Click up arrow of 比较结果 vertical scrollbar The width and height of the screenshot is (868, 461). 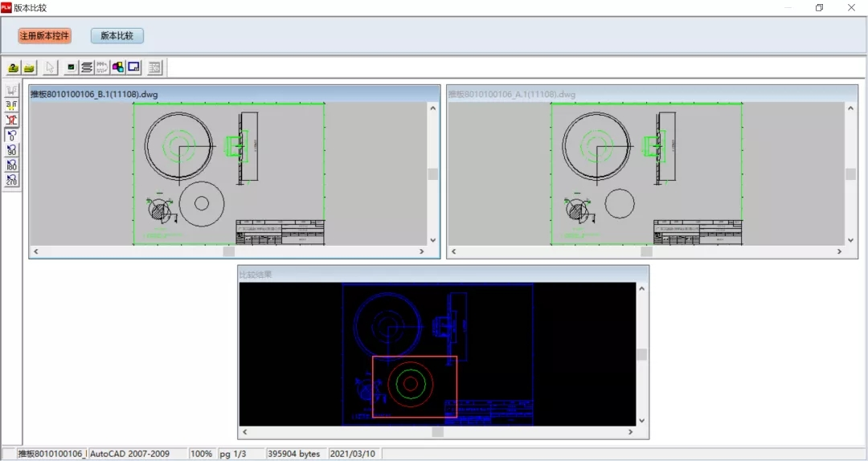pyautogui.click(x=641, y=288)
